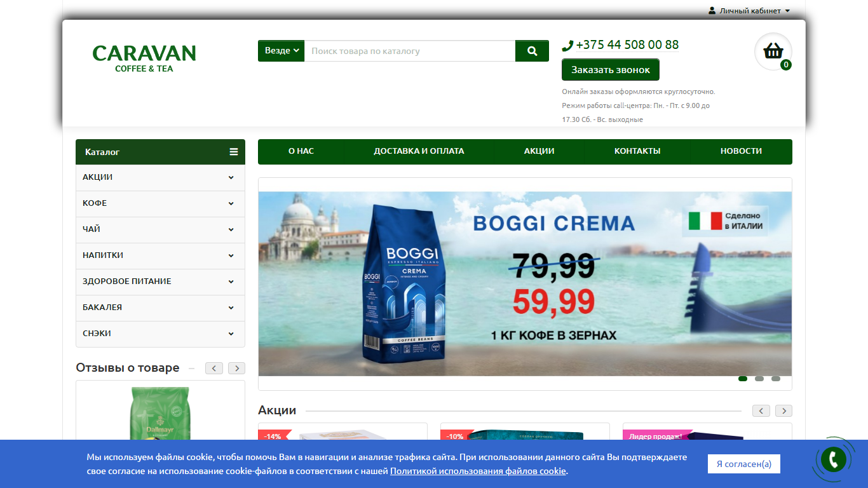
Task: Click the Каталог header label
Action: pyautogui.click(x=102, y=152)
